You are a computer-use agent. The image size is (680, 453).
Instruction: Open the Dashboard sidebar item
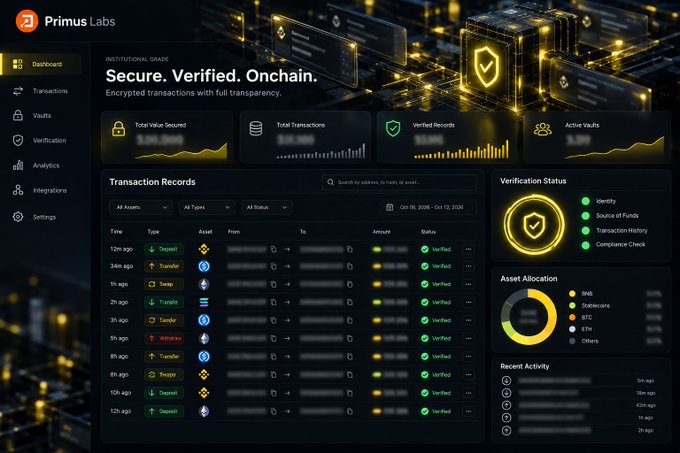tap(41, 64)
